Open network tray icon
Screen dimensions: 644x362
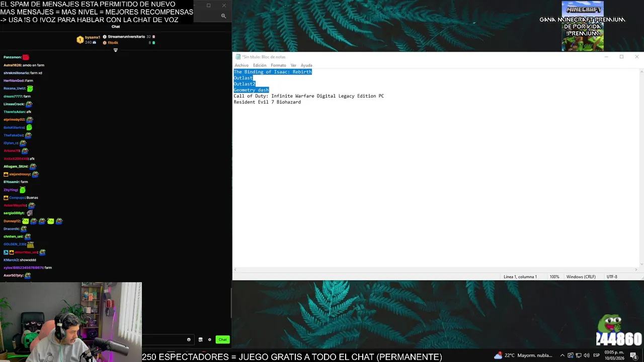(579, 355)
